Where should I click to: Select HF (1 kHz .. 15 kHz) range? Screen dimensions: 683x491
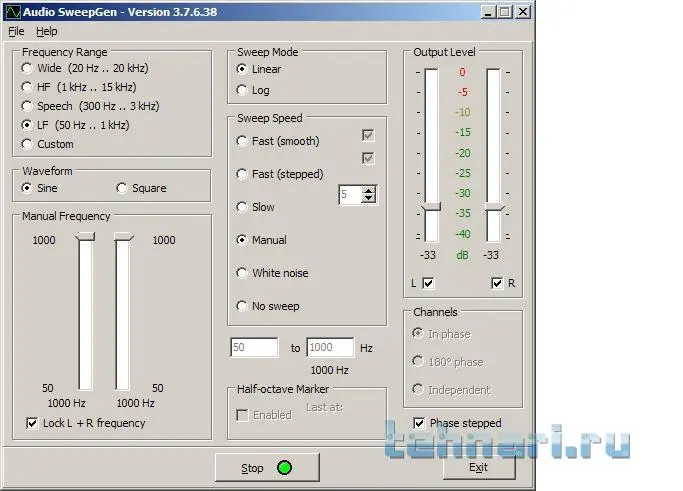[x=79, y=87]
